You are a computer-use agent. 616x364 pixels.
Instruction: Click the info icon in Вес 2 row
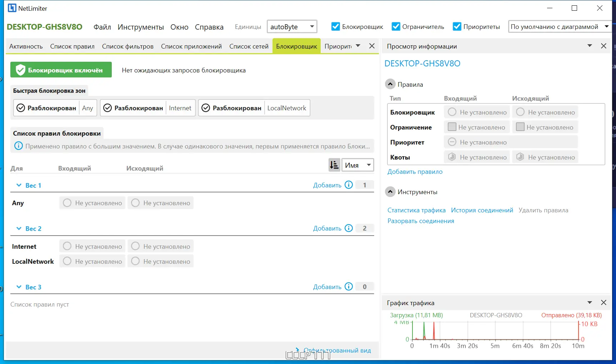(x=349, y=228)
